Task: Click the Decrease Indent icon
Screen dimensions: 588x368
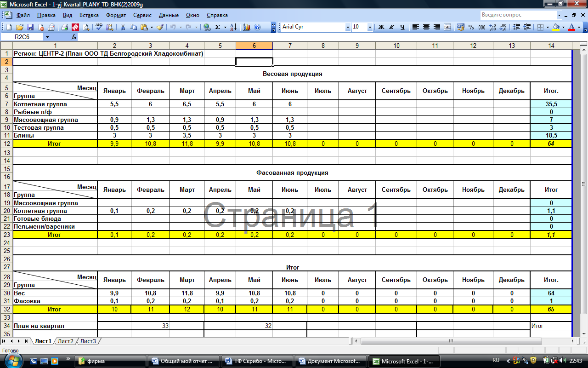Action: click(x=516, y=27)
